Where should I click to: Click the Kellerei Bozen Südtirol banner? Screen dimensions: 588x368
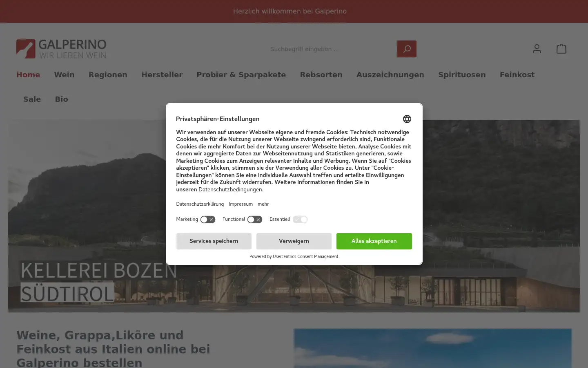pyautogui.click(x=294, y=216)
